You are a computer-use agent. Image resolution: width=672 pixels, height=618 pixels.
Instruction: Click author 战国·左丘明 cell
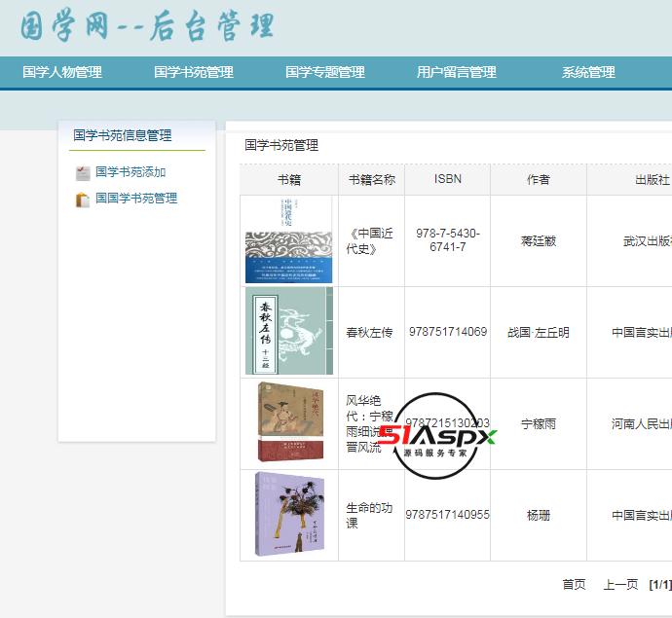tap(539, 332)
